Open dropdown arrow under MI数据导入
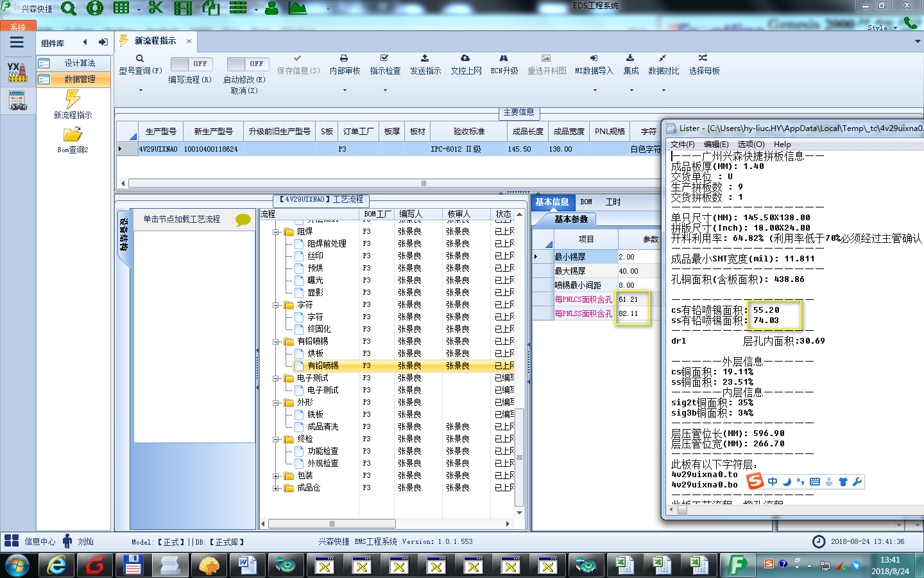 (x=595, y=91)
